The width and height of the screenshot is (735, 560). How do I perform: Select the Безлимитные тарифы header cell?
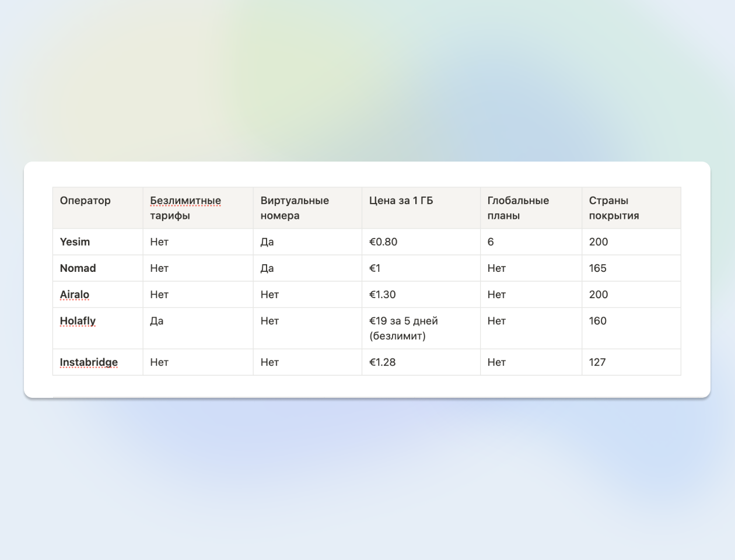tap(198, 208)
